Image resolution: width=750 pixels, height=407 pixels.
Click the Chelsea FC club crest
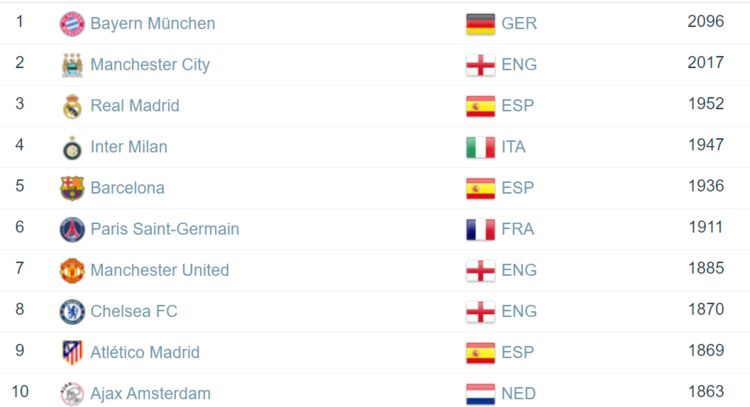[x=72, y=311]
